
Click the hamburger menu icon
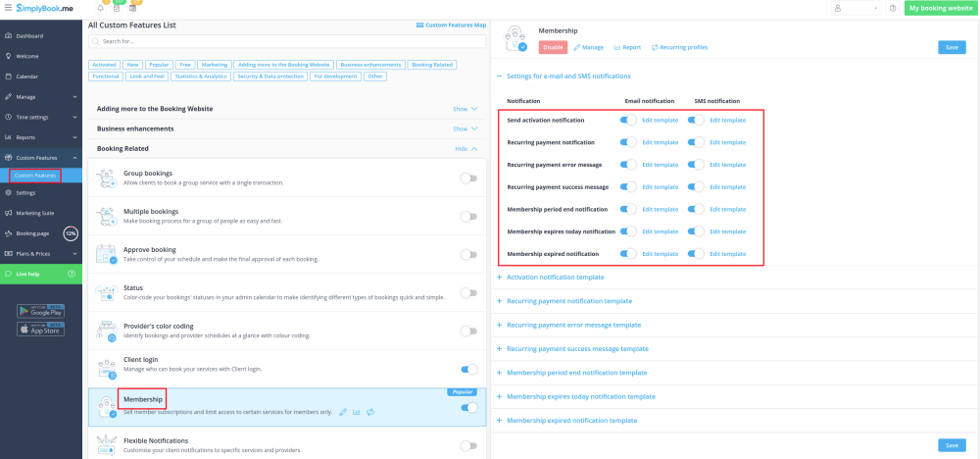click(9, 8)
